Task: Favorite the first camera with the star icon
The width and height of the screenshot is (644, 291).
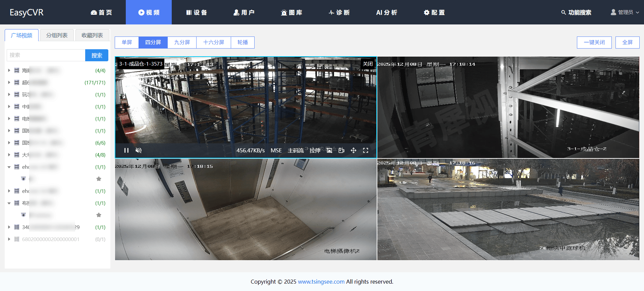Action: point(99,179)
